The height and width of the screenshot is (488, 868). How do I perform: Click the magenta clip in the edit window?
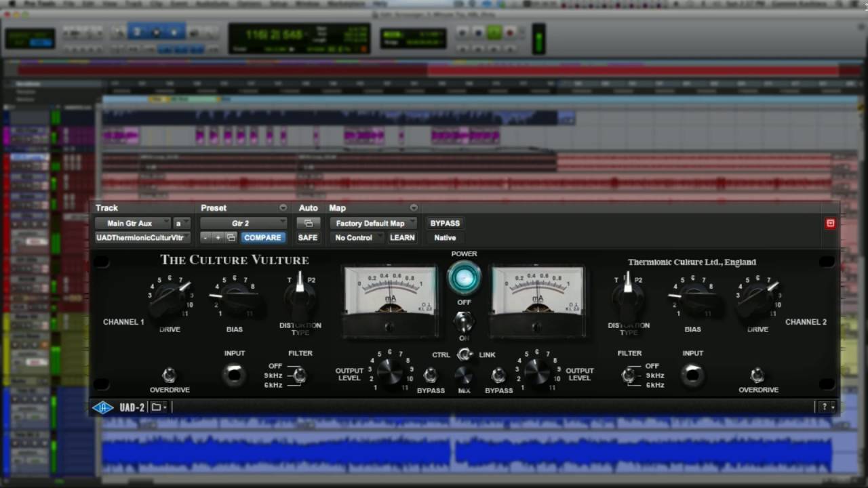click(x=465, y=136)
